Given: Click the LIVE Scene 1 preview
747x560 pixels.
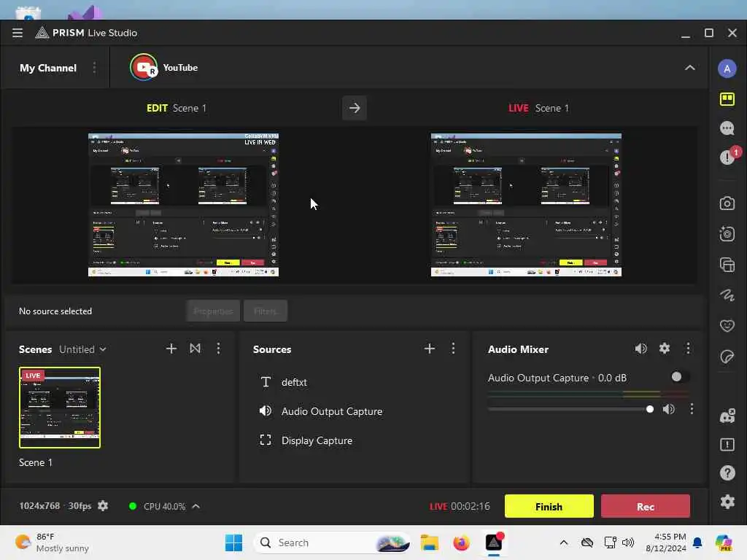Looking at the screenshot, I should click(526, 205).
